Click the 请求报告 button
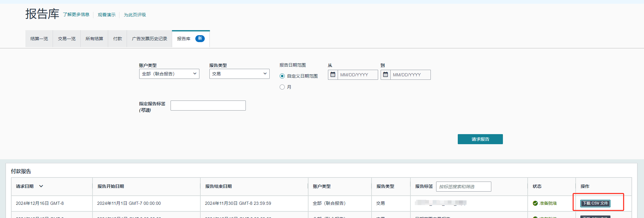The image size is (644, 218). (x=480, y=139)
